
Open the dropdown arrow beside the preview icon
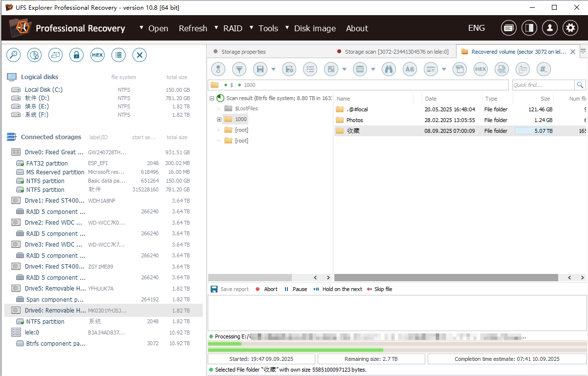444,69
